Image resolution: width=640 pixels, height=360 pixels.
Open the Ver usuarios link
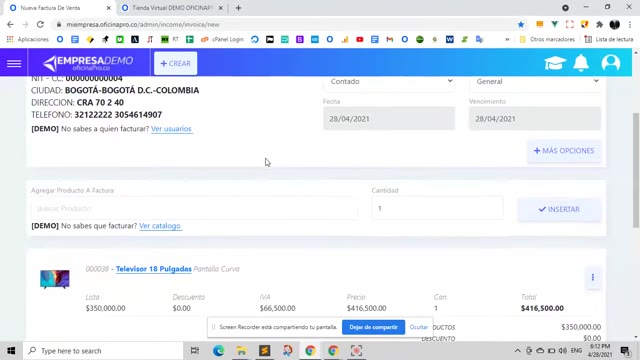point(171,129)
